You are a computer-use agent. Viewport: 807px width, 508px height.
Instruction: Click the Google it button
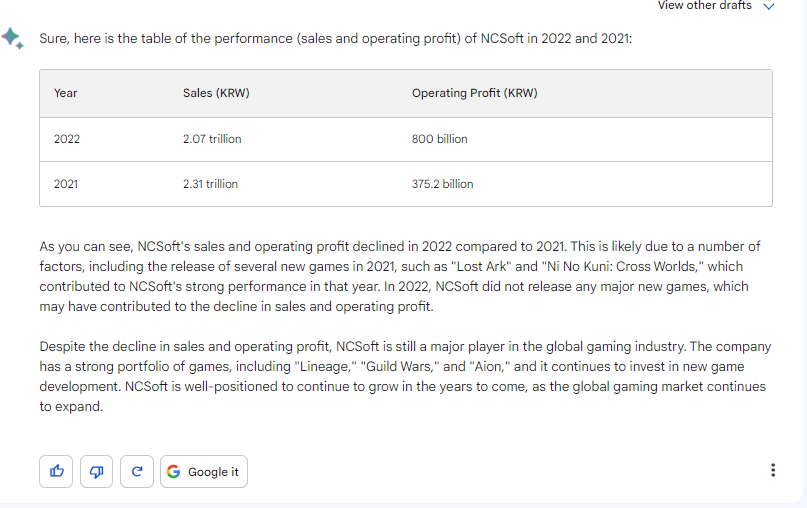coord(204,471)
